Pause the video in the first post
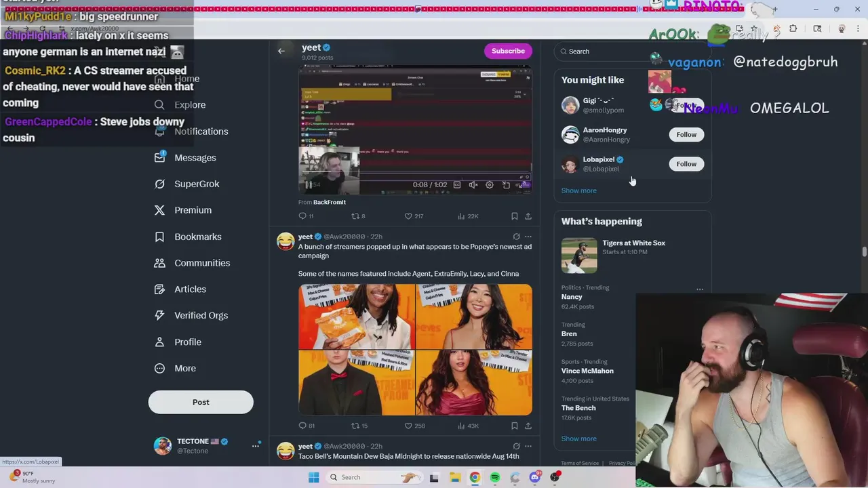 (309, 184)
